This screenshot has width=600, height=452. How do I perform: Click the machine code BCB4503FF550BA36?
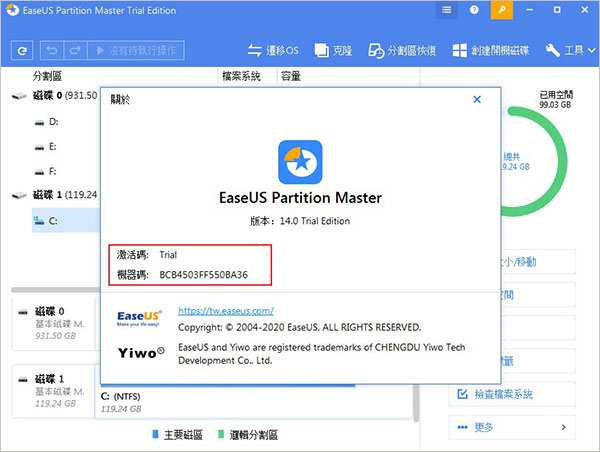point(203,274)
